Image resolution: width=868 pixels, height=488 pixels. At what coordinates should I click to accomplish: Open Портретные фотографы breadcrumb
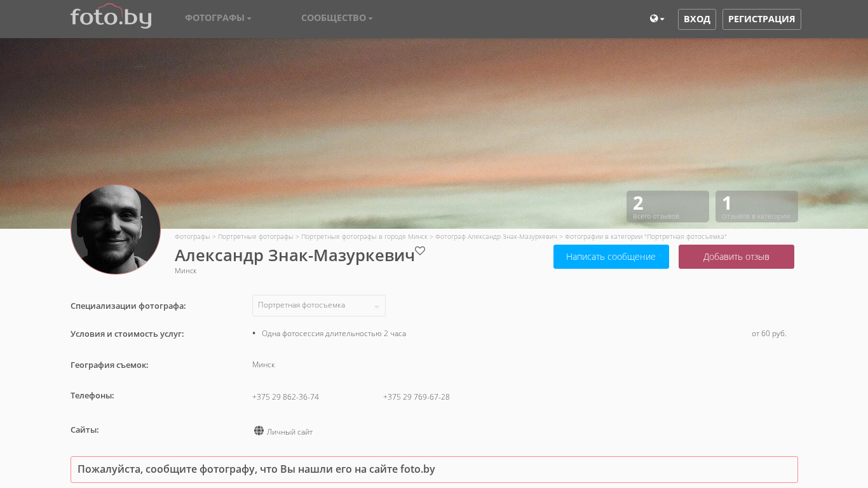click(x=255, y=236)
